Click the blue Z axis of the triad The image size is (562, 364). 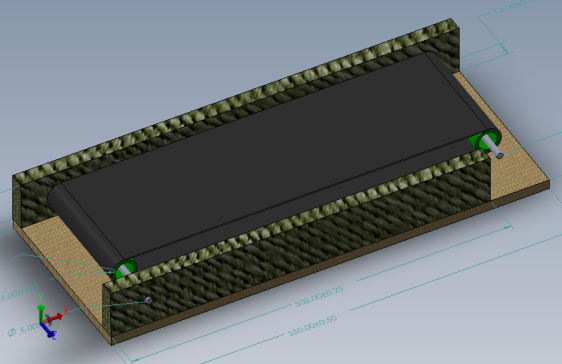48,330
